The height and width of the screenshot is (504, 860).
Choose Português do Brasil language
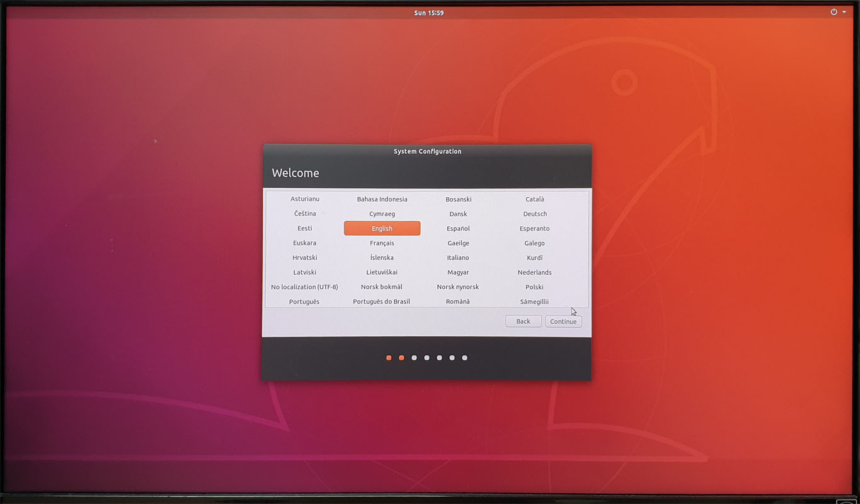pyautogui.click(x=382, y=301)
